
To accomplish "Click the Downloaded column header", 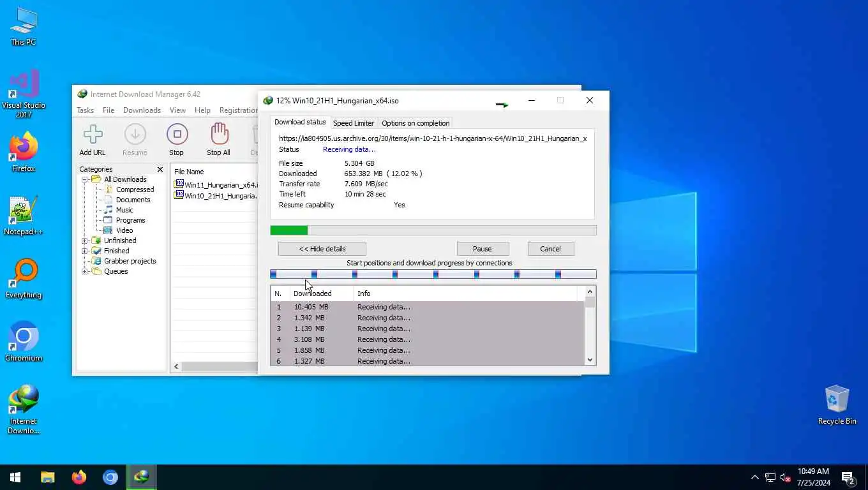I will (322, 293).
